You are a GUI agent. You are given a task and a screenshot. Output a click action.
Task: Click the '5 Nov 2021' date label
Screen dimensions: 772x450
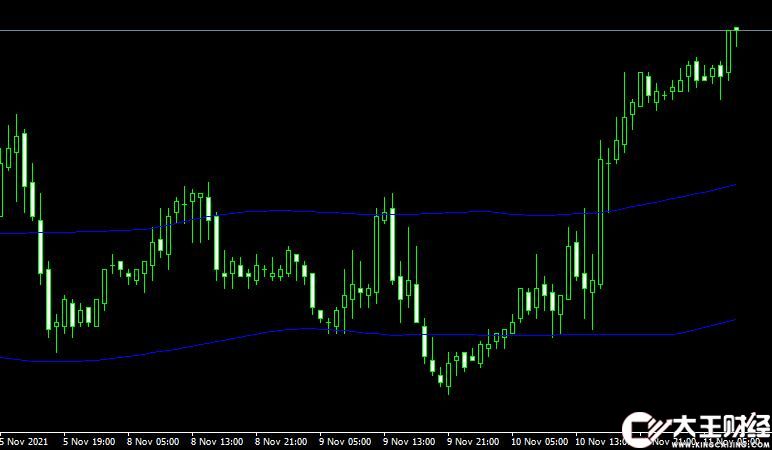pyautogui.click(x=25, y=442)
